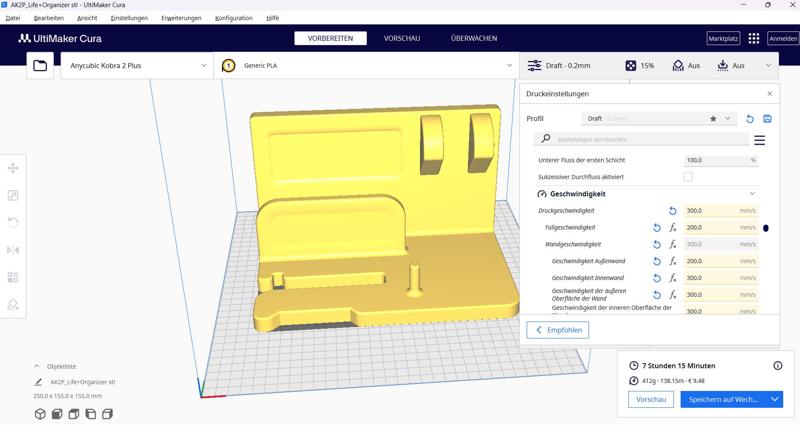Screen dimensions: 800x425
Task: Open the Einstellungen menu
Action: 129,18
